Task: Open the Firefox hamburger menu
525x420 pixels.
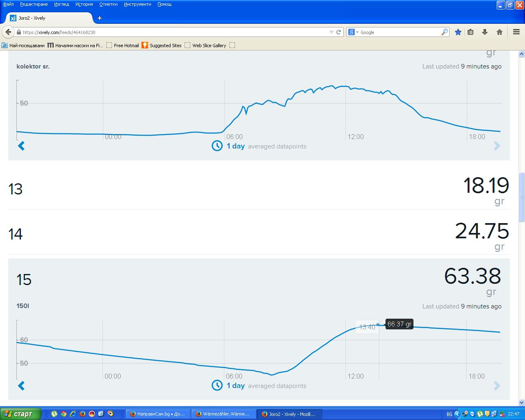Action: pyautogui.click(x=516, y=32)
